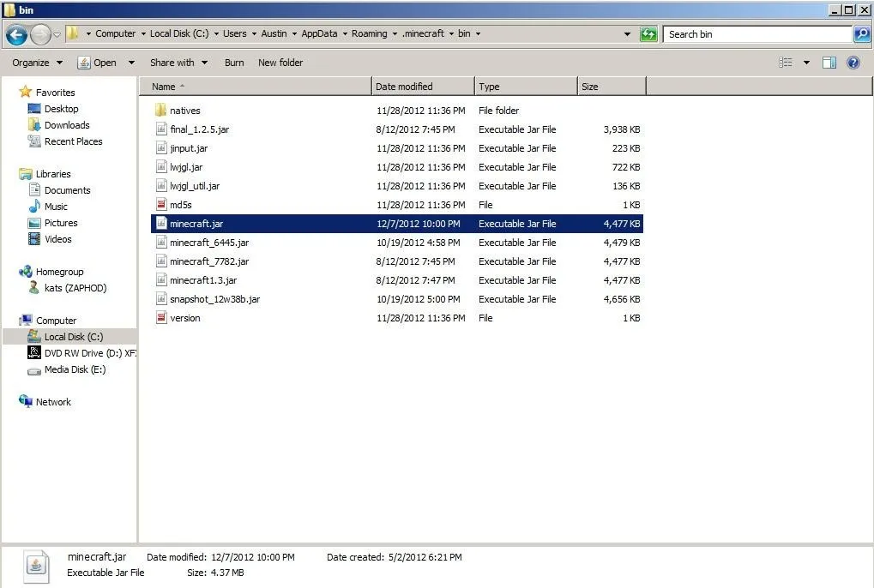Create a New folder
874x588 pixels.
coord(280,63)
